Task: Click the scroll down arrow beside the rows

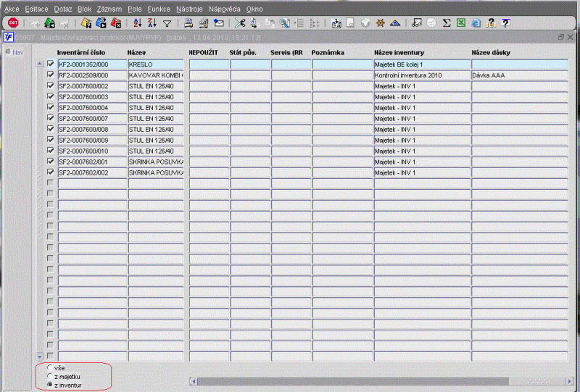Action: (40, 356)
